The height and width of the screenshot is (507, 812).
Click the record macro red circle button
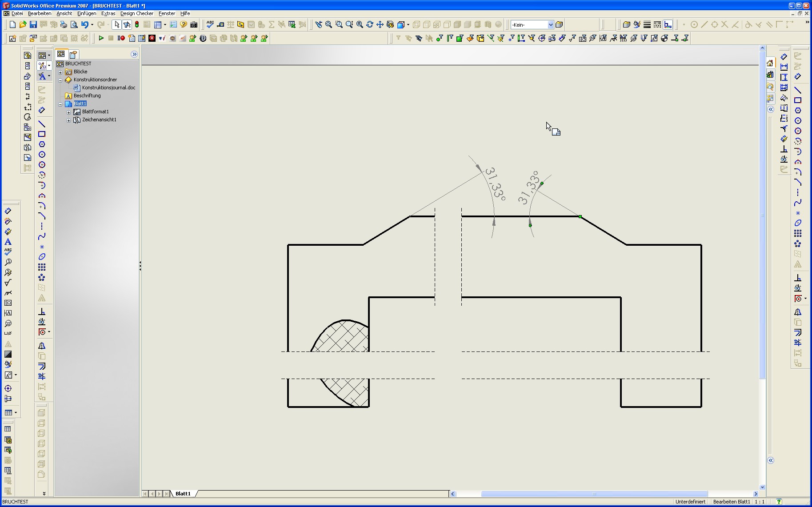coord(121,38)
